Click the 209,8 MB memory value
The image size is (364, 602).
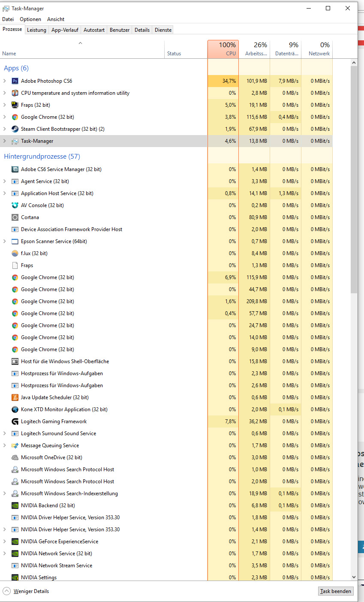257,301
